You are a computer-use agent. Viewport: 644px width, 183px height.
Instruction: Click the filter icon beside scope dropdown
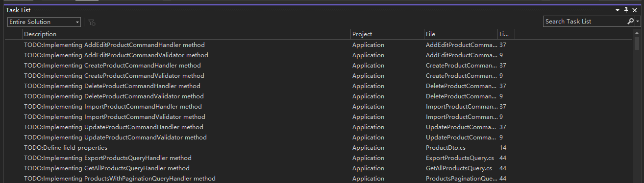click(x=92, y=22)
